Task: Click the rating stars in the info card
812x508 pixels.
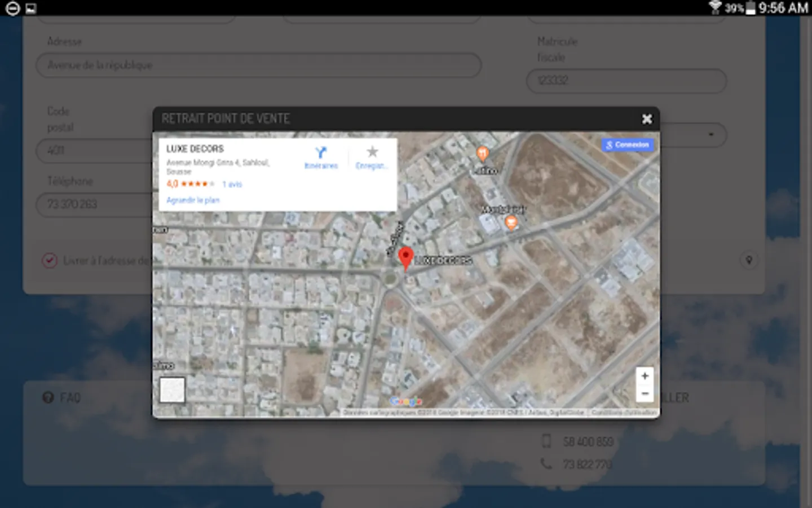Action: (197, 184)
